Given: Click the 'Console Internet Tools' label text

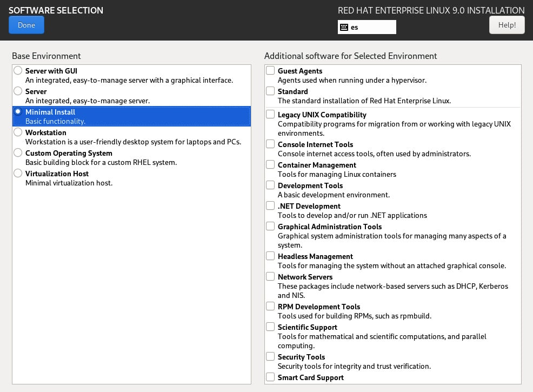Looking at the screenshot, I should [316, 144].
